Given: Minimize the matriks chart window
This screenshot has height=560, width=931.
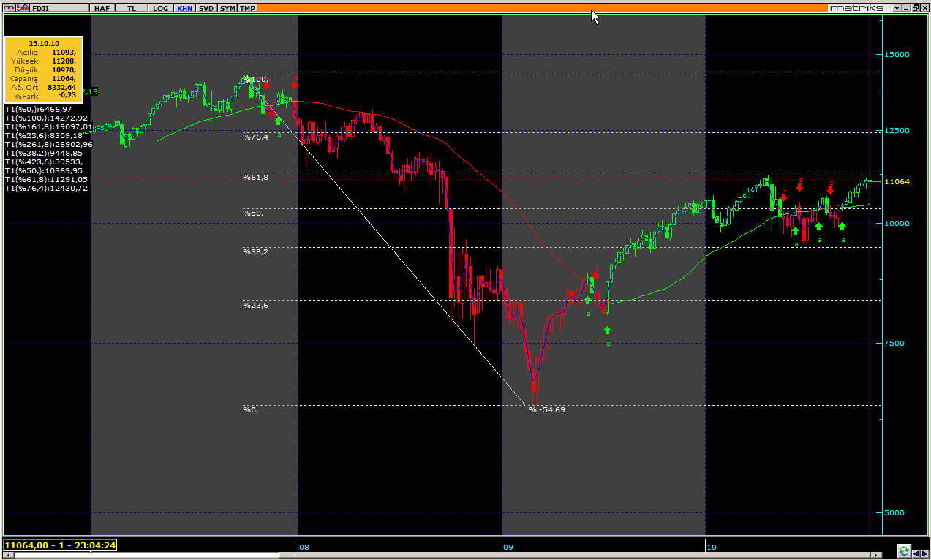Looking at the screenshot, I should click(x=906, y=7).
